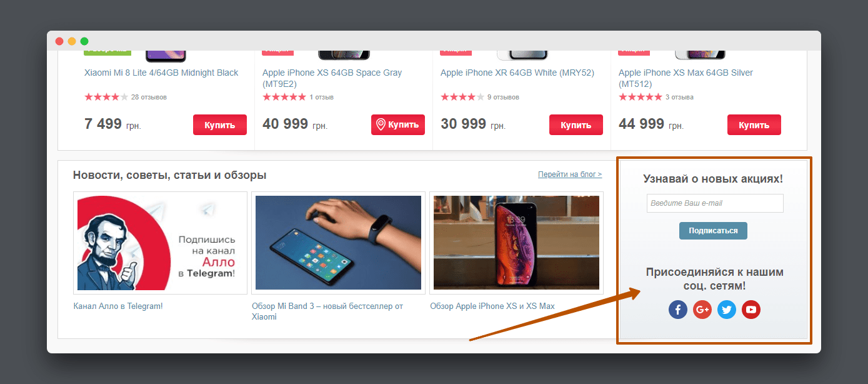Buy the iPhone XR 64GB White
Image resolution: width=868 pixels, height=384 pixels.
pyautogui.click(x=576, y=125)
